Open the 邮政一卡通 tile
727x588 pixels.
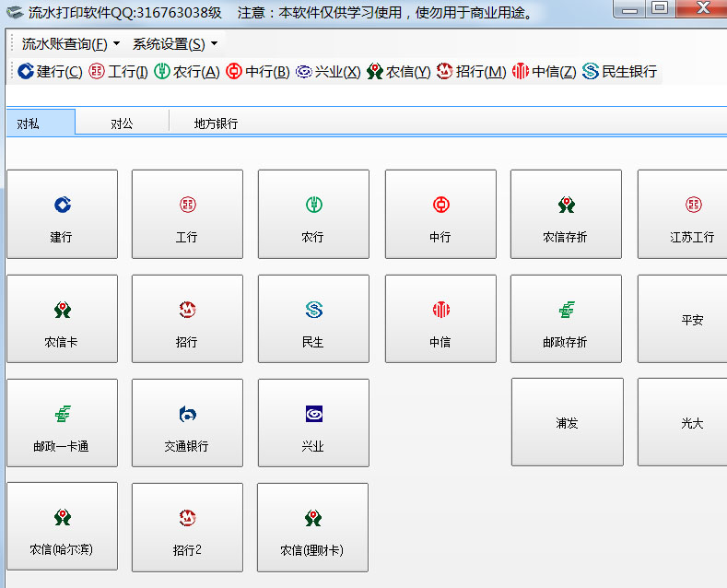62,423
